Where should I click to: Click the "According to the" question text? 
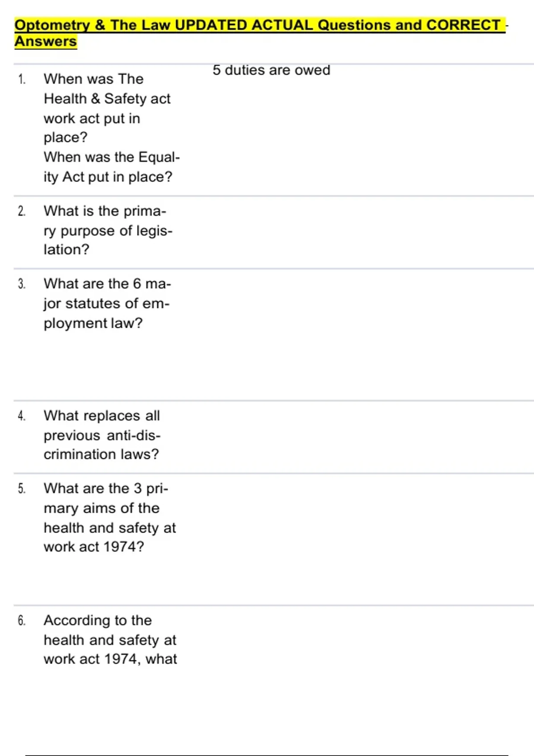point(97,620)
